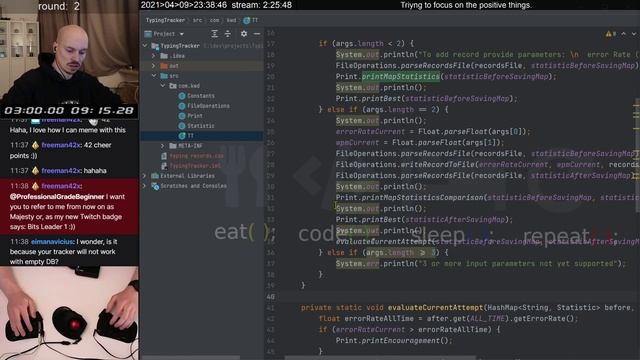Expand External Libraries node
This screenshot has width=640, height=360.
(x=144, y=176)
